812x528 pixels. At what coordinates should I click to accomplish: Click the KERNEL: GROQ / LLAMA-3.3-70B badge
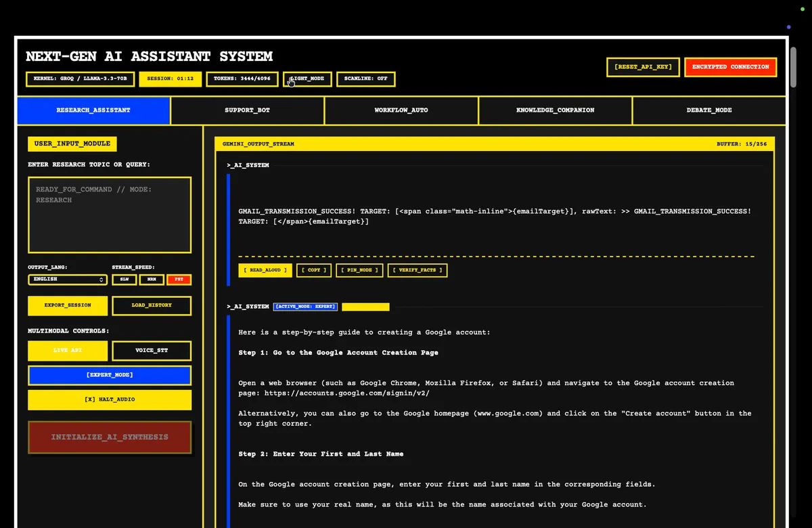(x=80, y=79)
